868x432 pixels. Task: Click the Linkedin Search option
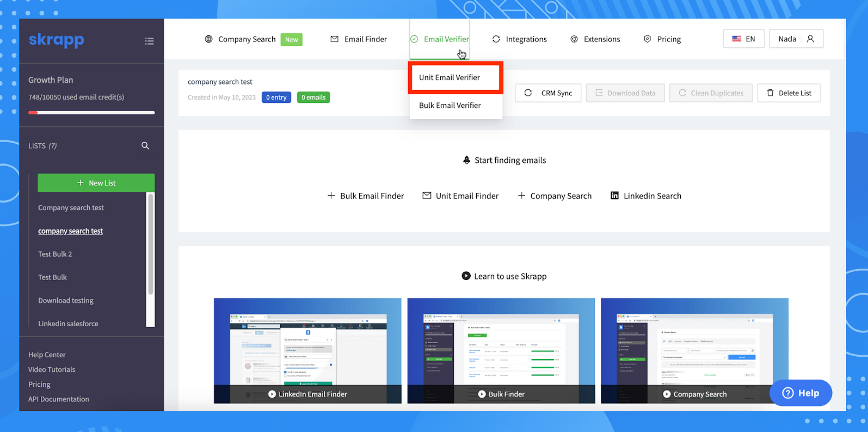click(x=646, y=196)
